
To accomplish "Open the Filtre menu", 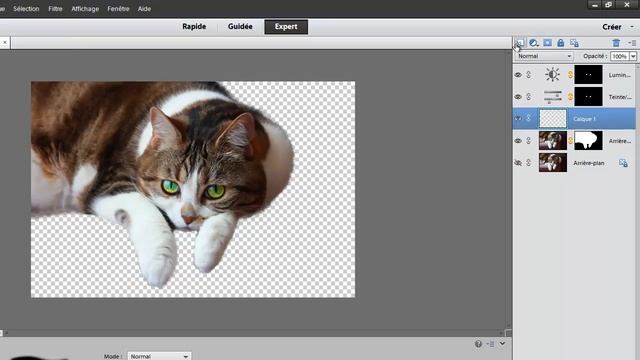I will tap(55, 9).
